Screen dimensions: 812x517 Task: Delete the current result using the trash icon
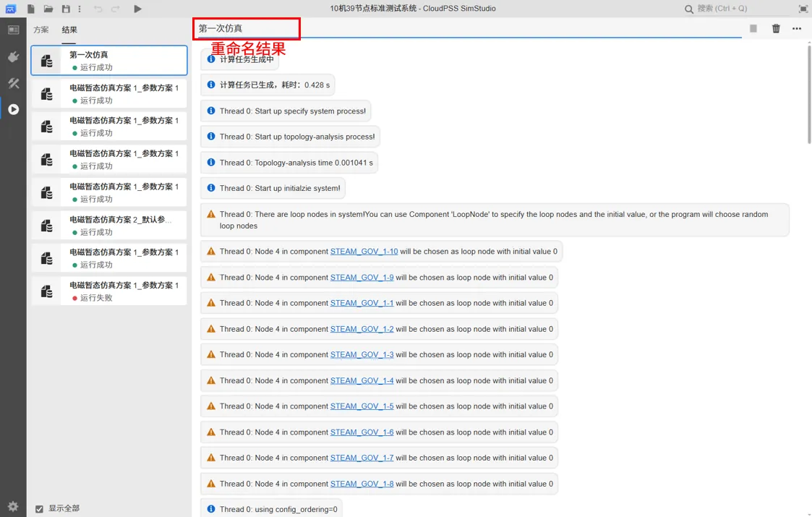776,29
